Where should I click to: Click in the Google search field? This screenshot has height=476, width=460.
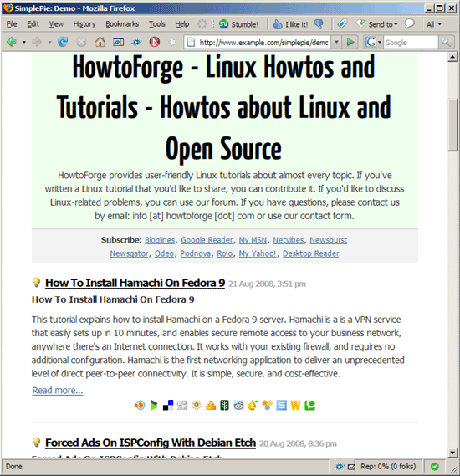411,42
